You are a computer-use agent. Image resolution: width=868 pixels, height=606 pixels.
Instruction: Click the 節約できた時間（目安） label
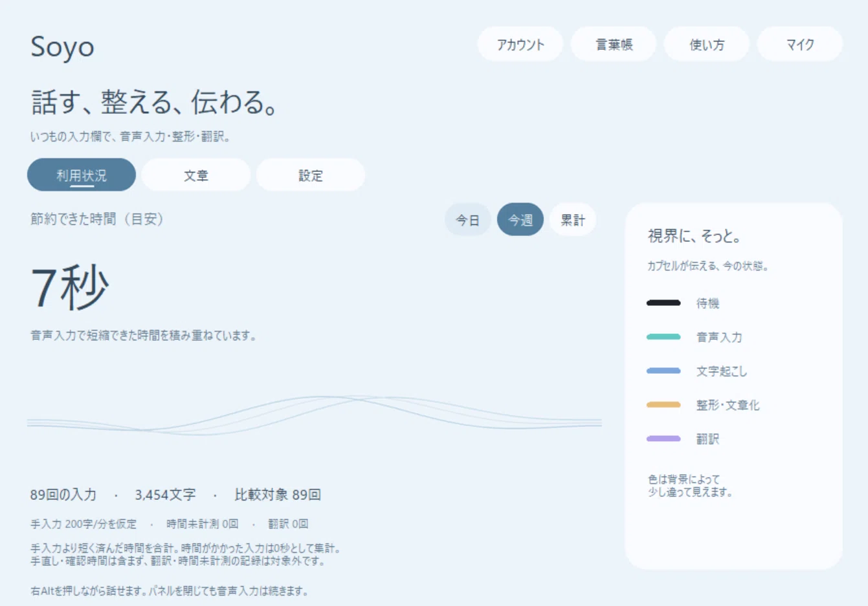tap(96, 219)
